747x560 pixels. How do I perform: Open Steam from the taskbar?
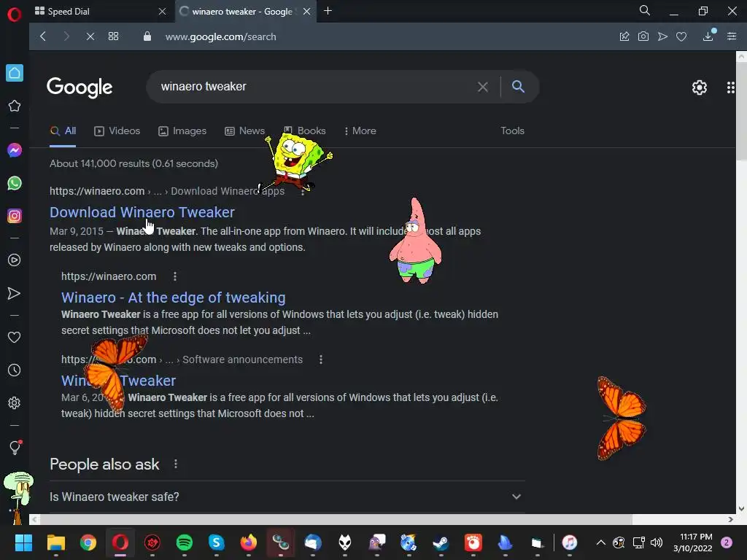pyautogui.click(x=441, y=542)
